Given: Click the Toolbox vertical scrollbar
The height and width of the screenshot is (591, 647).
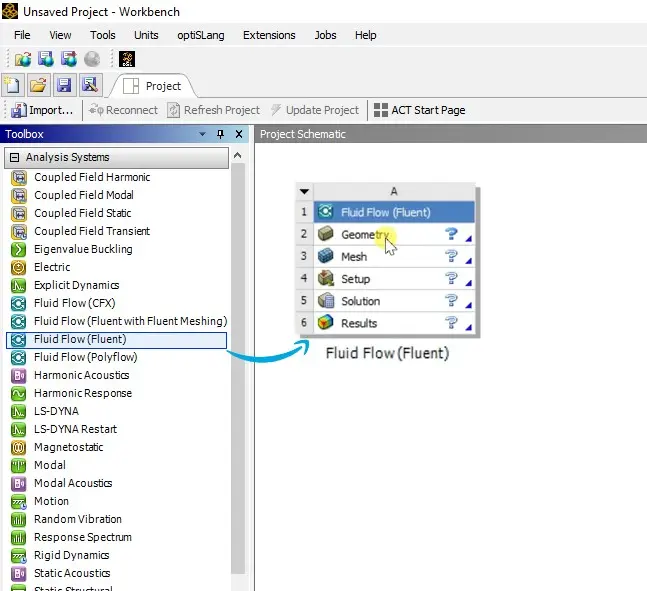Looking at the screenshot, I should tap(238, 368).
